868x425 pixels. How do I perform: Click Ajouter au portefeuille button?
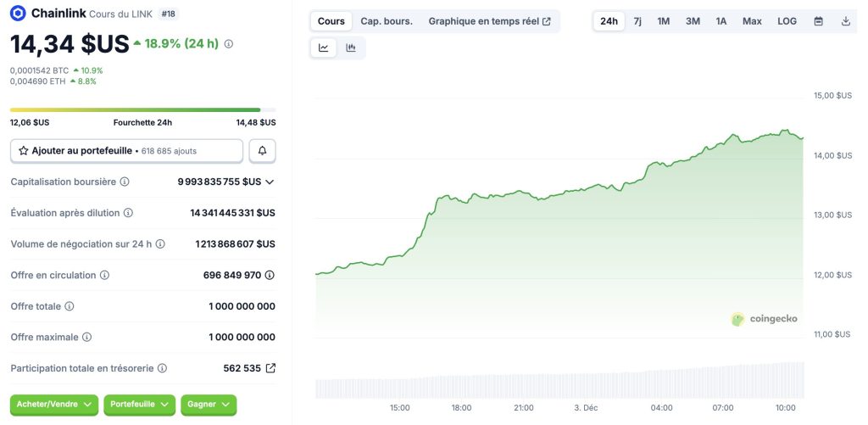[126, 150]
